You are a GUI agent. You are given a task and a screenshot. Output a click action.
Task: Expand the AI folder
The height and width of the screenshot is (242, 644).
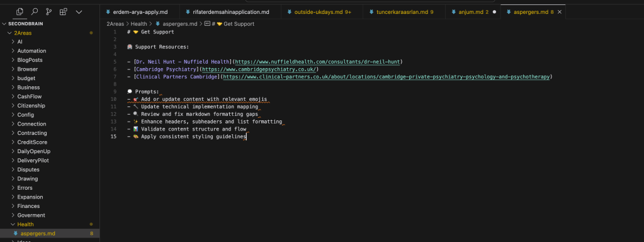coord(20,42)
